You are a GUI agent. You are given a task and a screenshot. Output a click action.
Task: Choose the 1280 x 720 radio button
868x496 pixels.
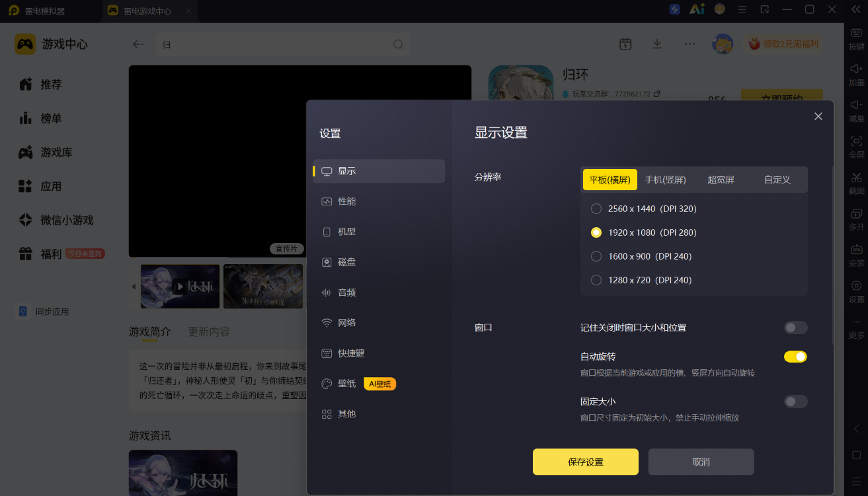(596, 280)
